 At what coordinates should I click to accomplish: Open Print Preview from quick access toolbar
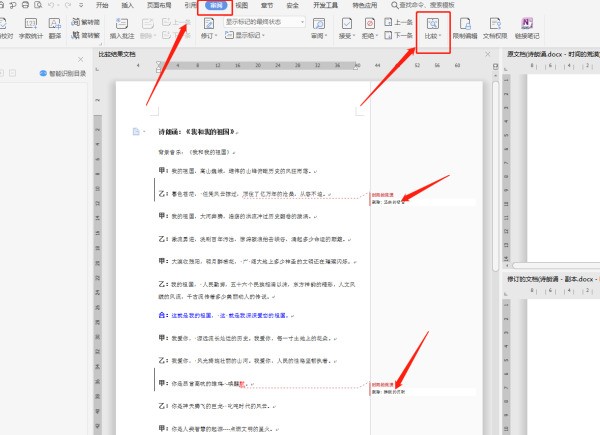[38, 5]
